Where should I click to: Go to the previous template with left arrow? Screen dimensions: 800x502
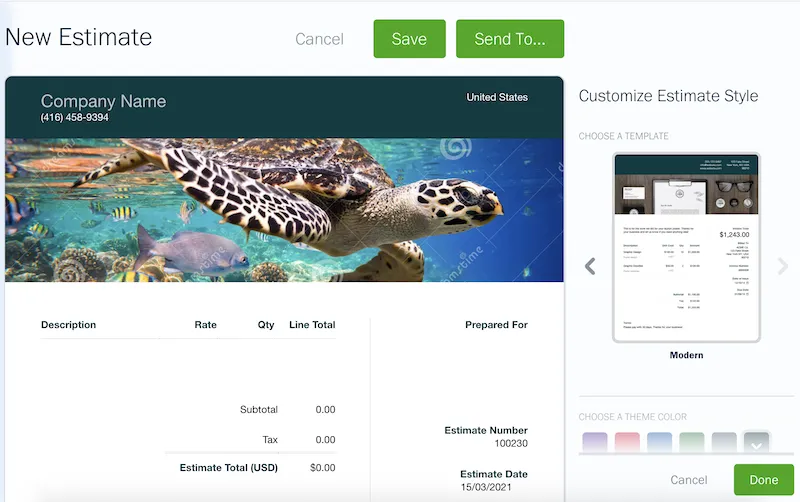pos(590,266)
